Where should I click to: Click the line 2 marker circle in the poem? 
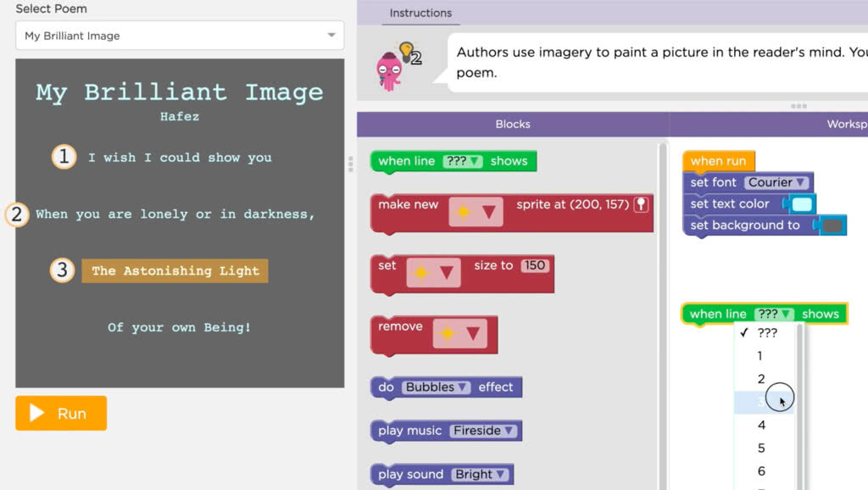pyautogui.click(x=17, y=214)
